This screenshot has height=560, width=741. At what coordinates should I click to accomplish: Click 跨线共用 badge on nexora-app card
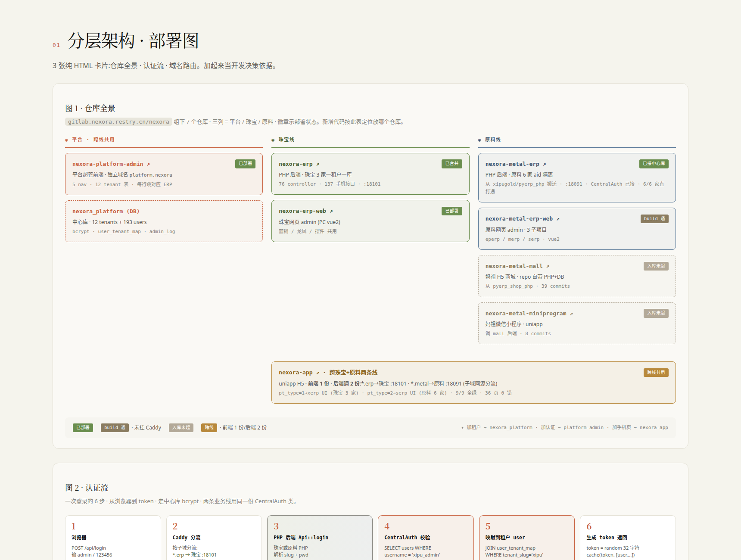(x=656, y=373)
